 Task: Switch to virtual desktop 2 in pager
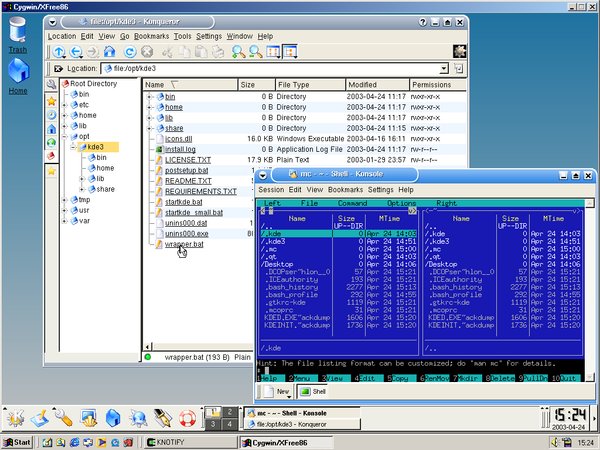pyautogui.click(x=230, y=412)
